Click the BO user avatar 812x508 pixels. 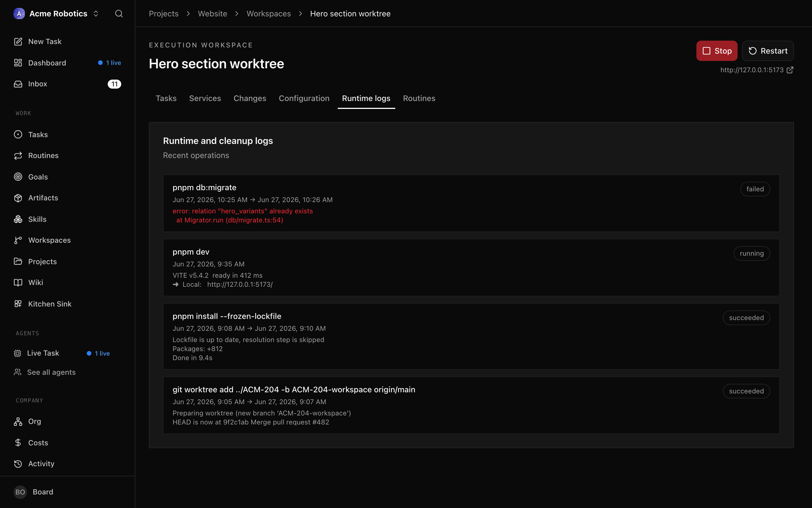click(x=20, y=492)
